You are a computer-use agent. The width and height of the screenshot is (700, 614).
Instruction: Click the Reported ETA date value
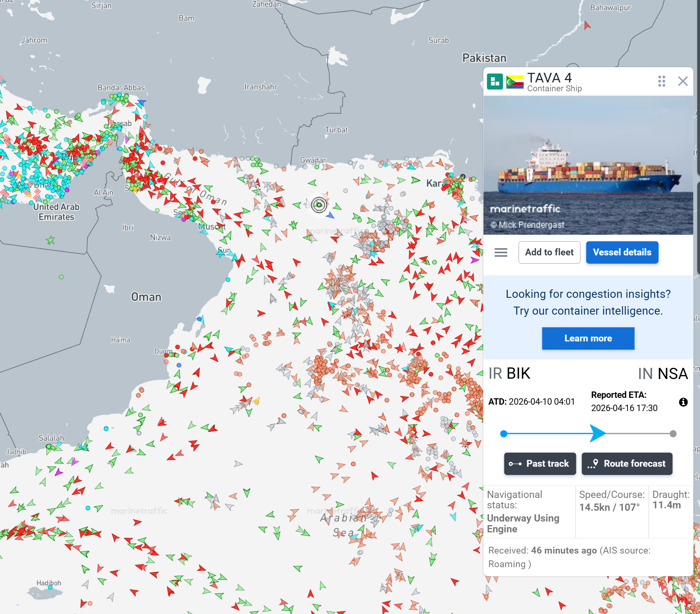(x=624, y=408)
